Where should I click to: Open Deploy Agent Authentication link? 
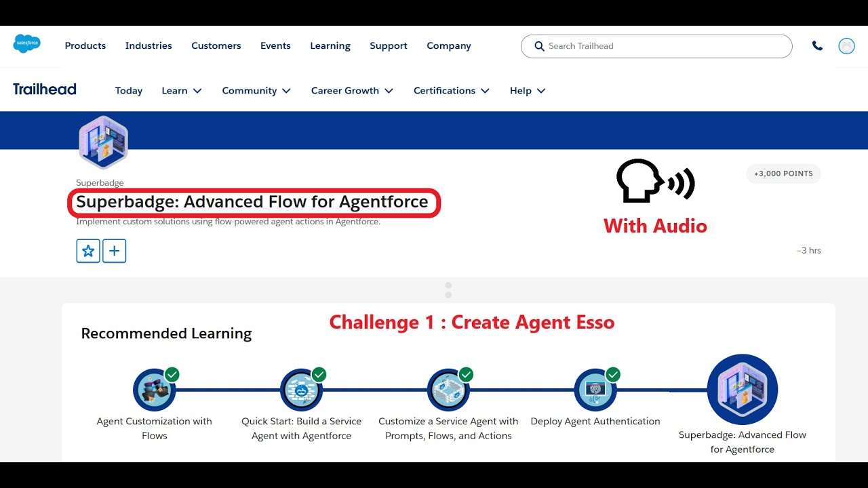tap(595, 422)
